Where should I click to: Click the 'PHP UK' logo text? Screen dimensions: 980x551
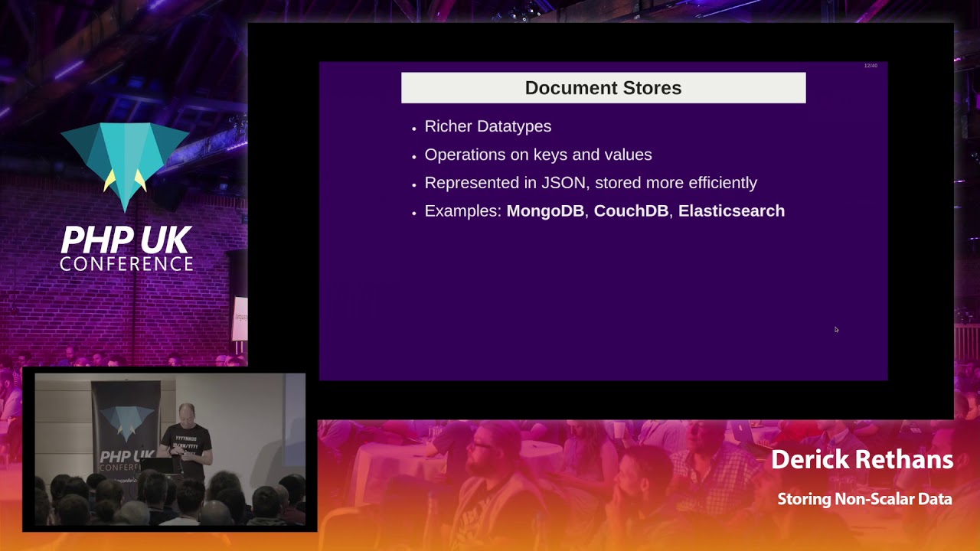(x=126, y=240)
